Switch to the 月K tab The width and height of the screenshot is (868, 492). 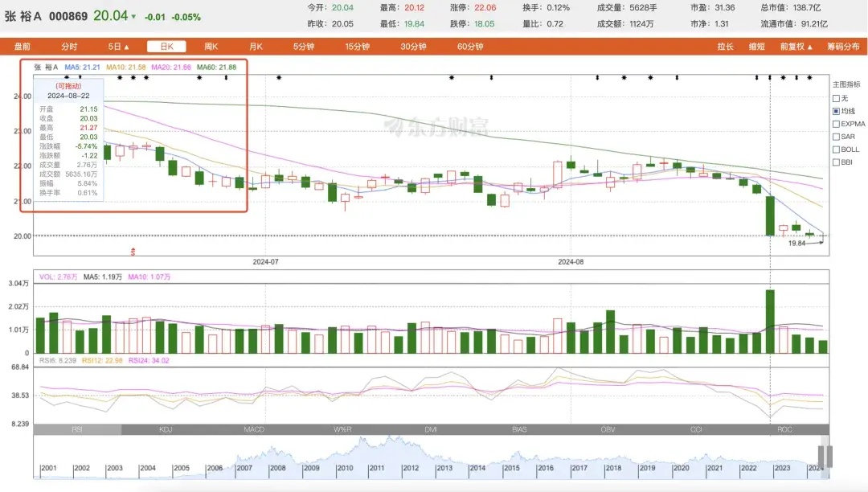[256, 47]
